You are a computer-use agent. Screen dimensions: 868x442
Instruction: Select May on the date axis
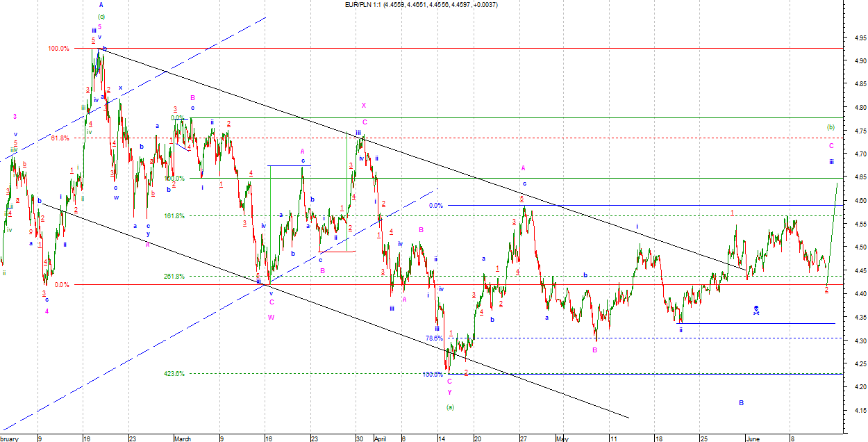(x=562, y=439)
